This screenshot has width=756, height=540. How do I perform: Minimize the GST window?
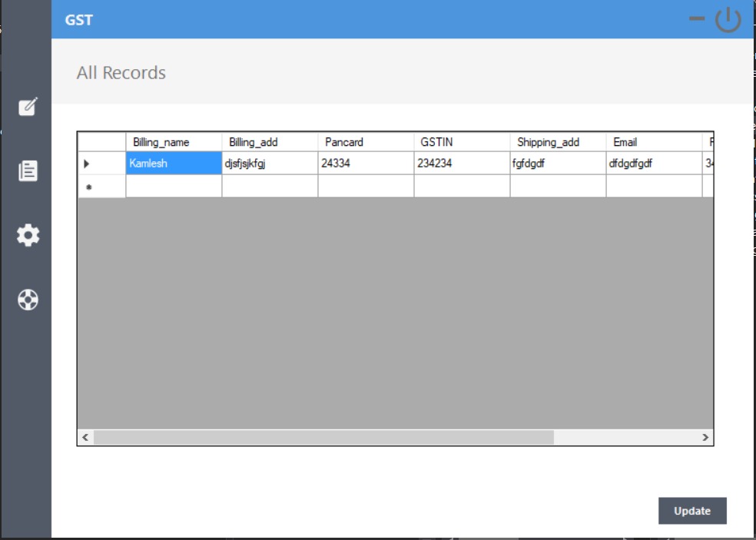pos(697,18)
